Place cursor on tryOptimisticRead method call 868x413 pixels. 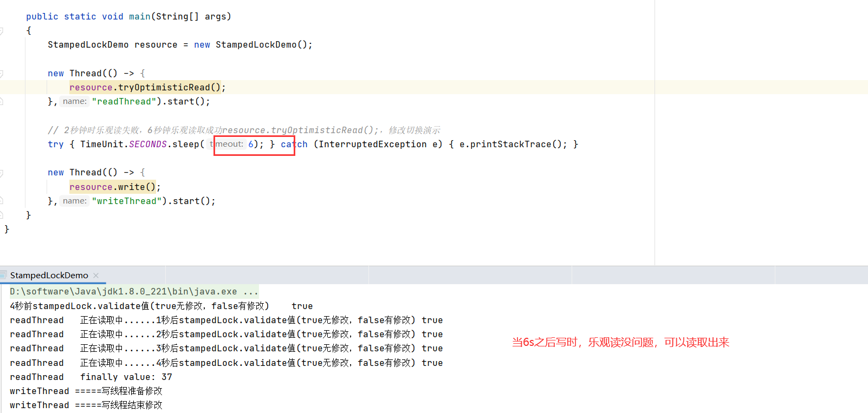164,88
